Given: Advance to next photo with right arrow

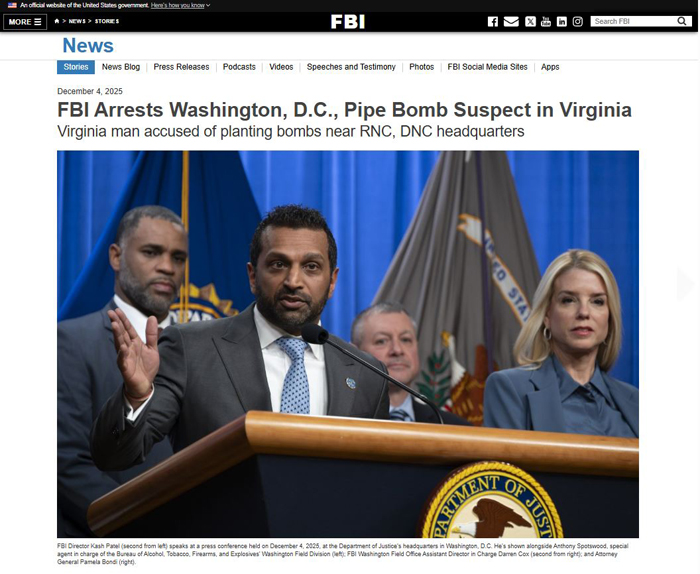Looking at the screenshot, I should click(685, 284).
